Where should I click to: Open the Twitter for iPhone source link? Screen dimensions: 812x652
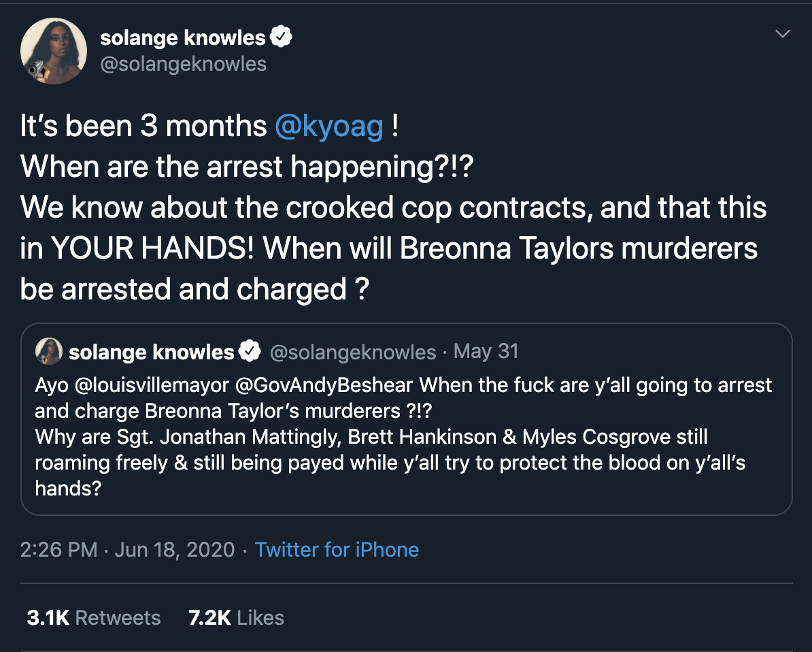337,550
